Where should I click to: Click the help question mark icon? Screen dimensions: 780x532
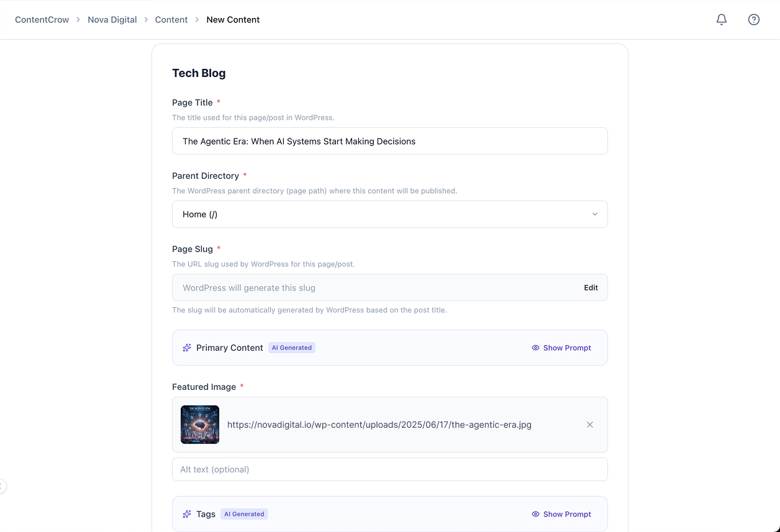tap(753, 19)
